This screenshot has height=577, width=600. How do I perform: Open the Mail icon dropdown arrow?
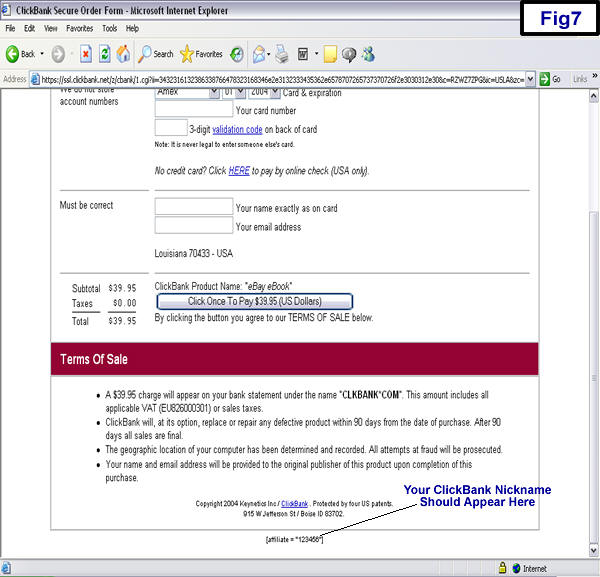269,54
